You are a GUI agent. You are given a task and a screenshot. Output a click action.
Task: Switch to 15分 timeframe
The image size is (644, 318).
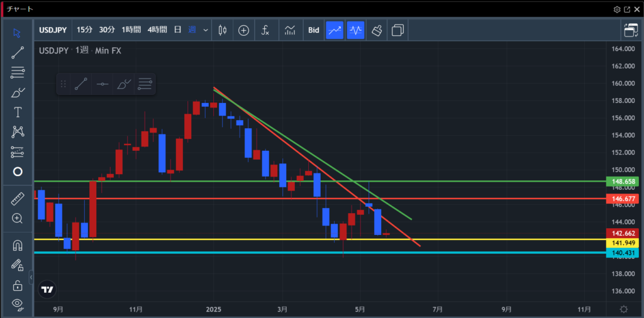click(85, 30)
